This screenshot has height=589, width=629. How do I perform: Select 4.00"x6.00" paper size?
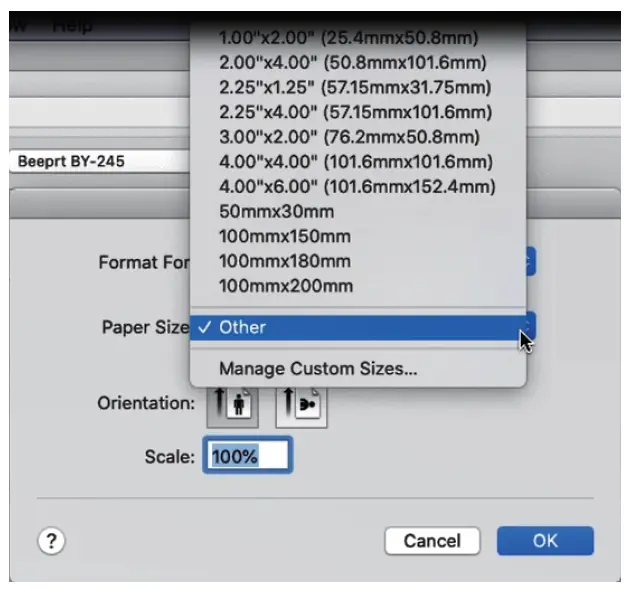tap(357, 187)
